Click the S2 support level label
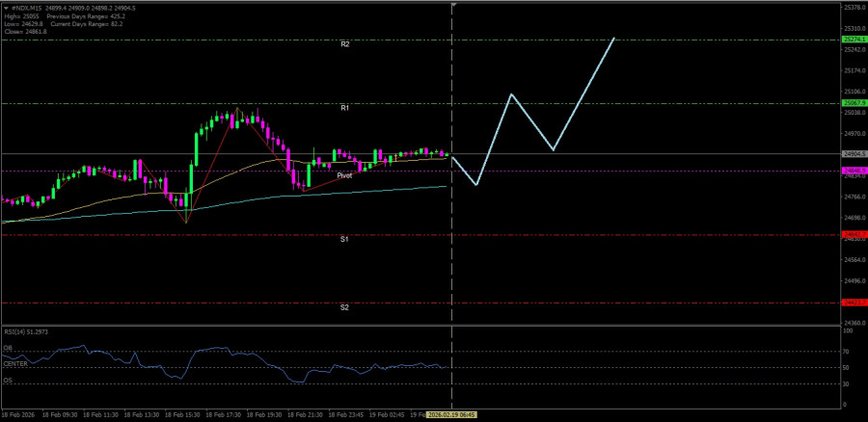The width and height of the screenshot is (868, 422). 344,307
